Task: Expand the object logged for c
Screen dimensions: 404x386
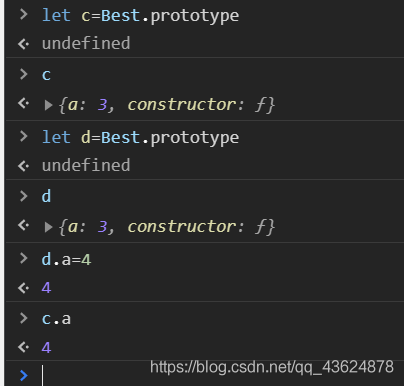Action: pos(49,105)
